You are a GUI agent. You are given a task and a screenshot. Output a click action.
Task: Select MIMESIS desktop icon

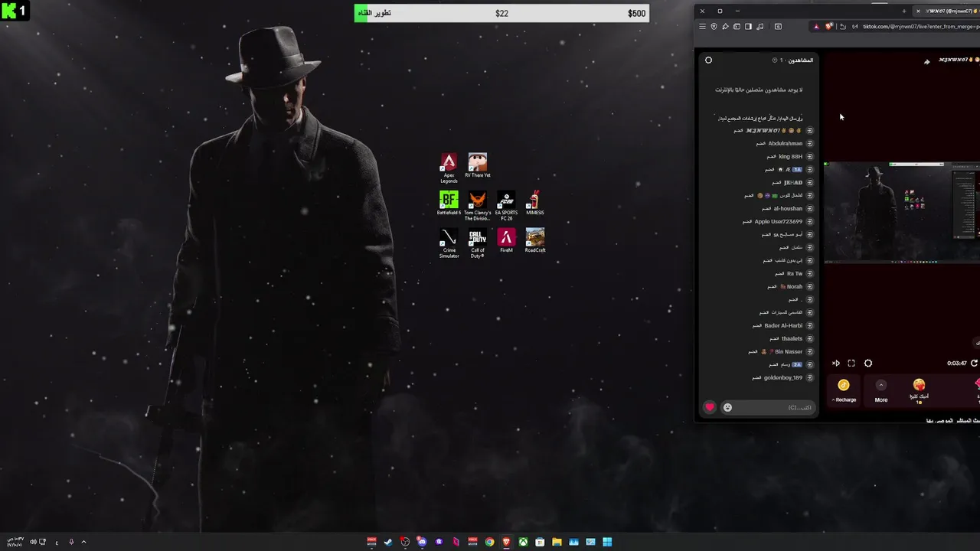click(x=535, y=204)
